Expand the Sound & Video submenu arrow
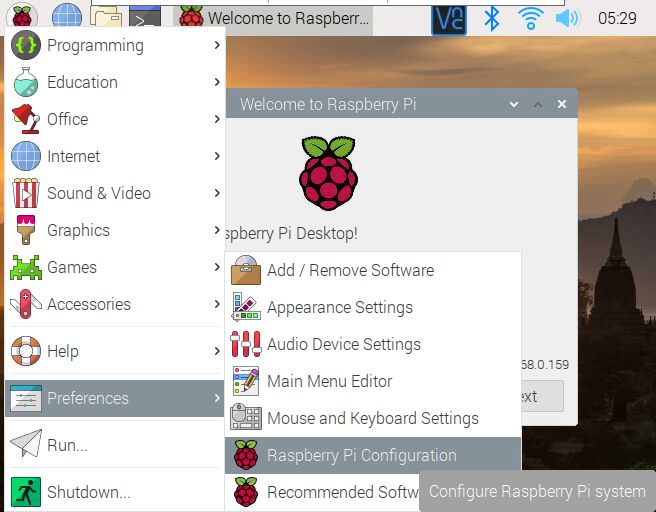 click(x=217, y=193)
